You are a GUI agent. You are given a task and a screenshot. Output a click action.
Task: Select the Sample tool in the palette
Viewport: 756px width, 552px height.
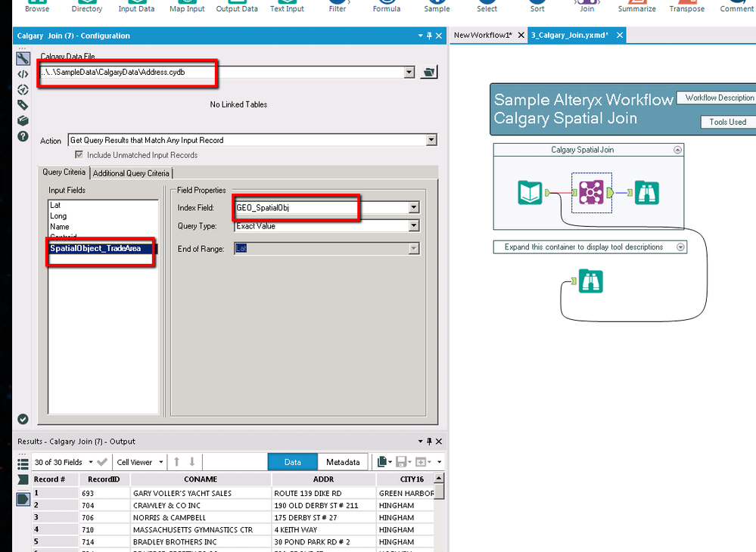[437, 7]
